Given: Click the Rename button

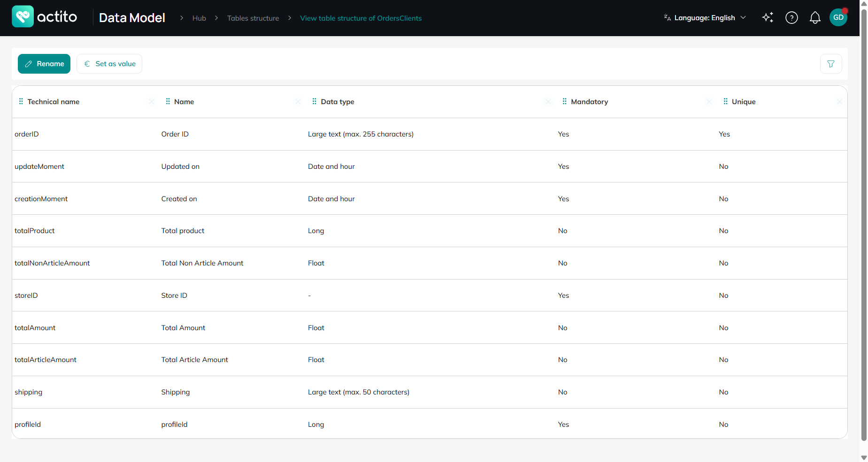Looking at the screenshot, I should click(x=44, y=64).
